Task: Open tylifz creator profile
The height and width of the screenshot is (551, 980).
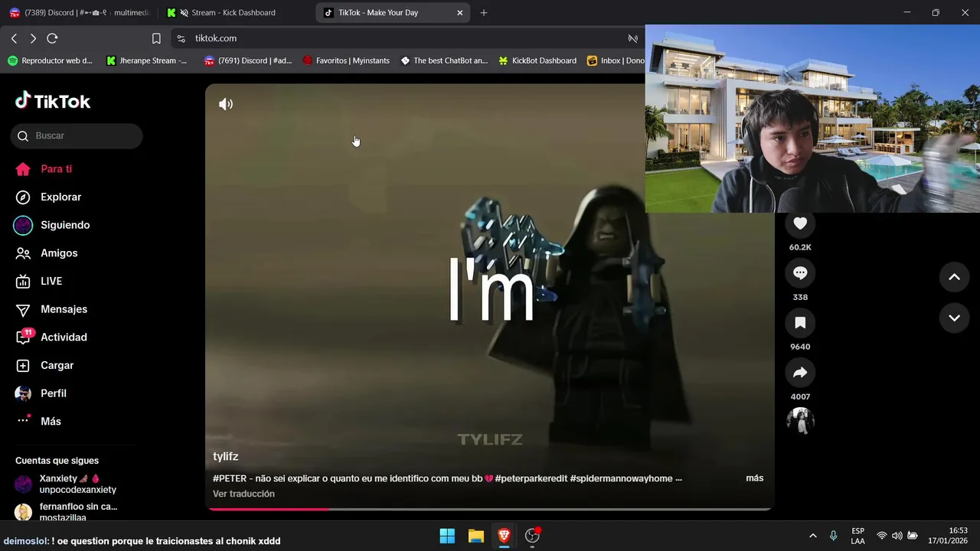Action: pyautogui.click(x=226, y=456)
